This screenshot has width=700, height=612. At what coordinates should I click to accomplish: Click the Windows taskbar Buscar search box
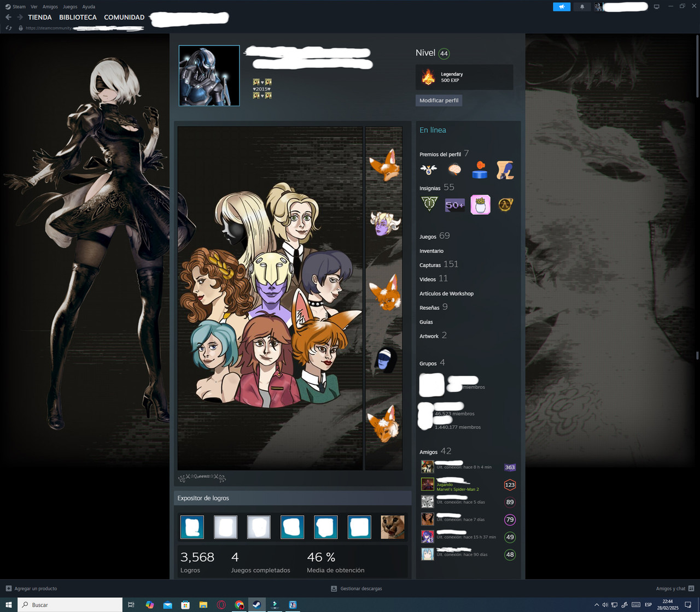[x=70, y=604]
